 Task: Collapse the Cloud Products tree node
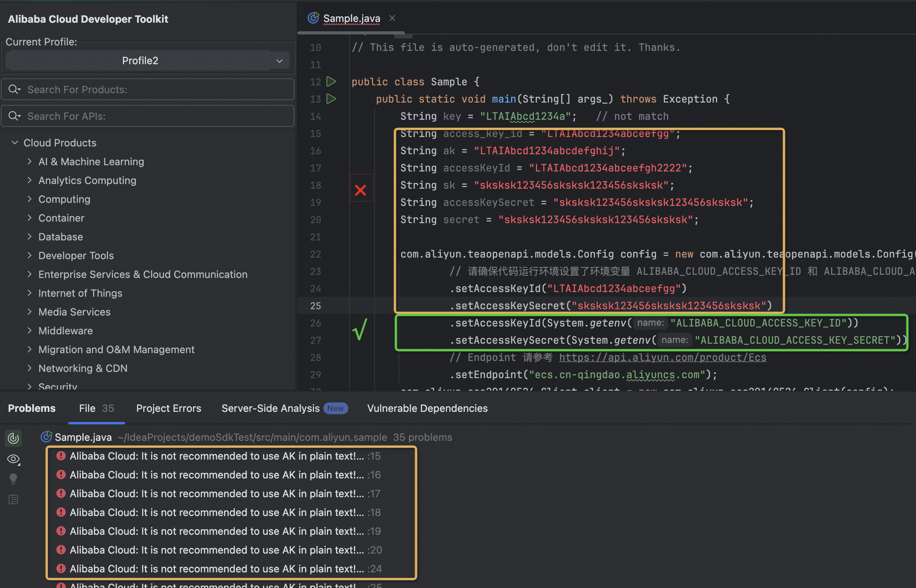click(x=15, y=142)
